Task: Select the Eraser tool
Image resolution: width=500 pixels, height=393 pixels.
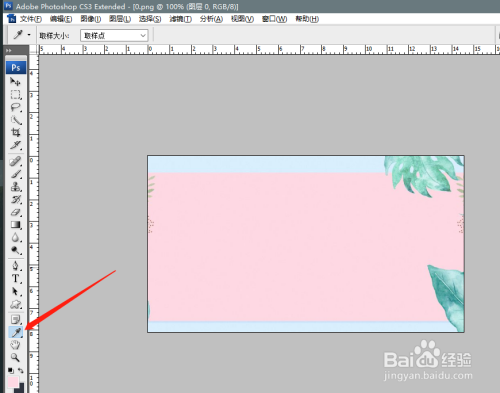Action: coord(15,212)
